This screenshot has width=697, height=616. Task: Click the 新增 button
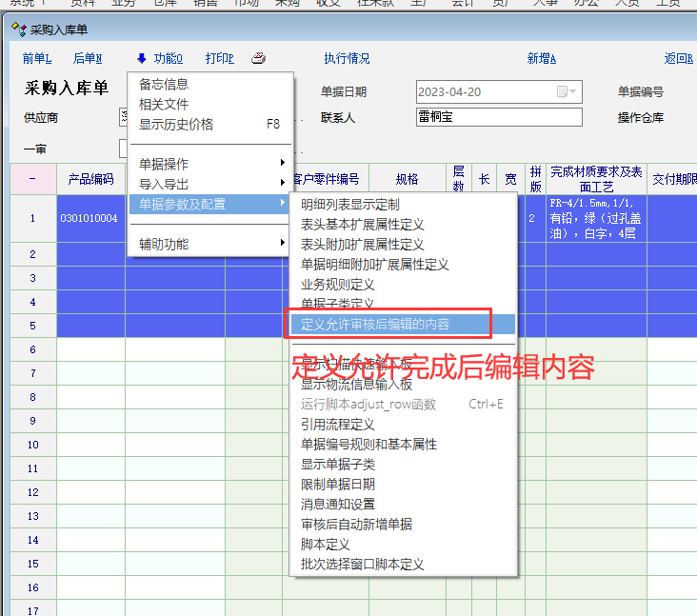pyautogui.click(x=541, y=59)
